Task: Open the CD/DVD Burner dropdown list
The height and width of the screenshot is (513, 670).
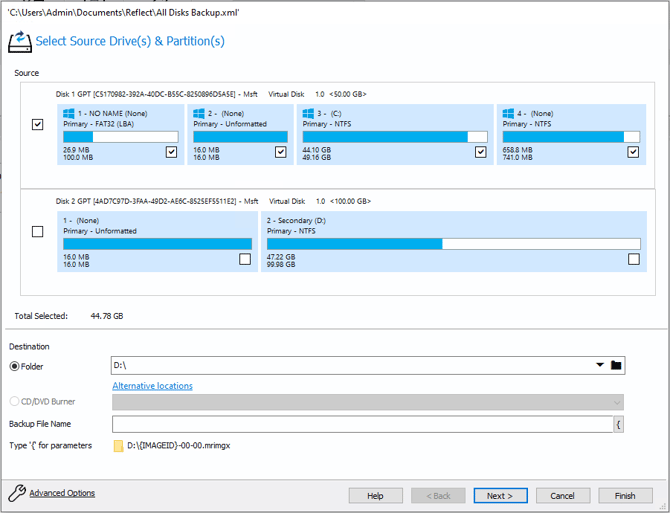Action: tap(616, 402)
